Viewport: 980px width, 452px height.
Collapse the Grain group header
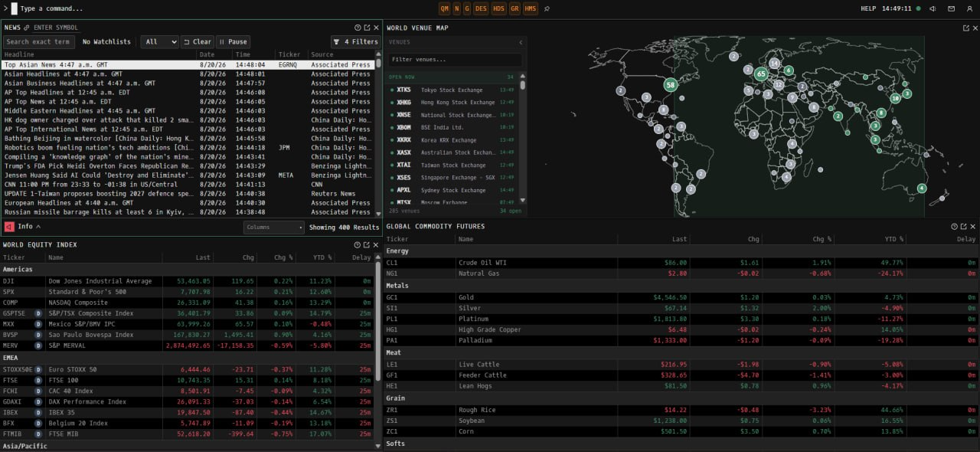(681, 398)
